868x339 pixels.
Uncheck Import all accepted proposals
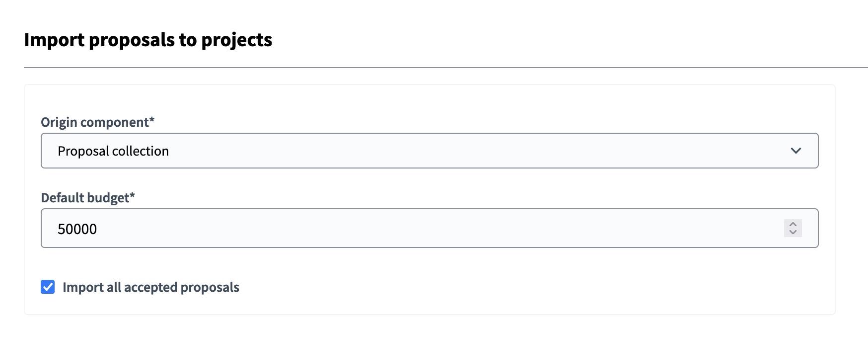[x=48, y=287]
